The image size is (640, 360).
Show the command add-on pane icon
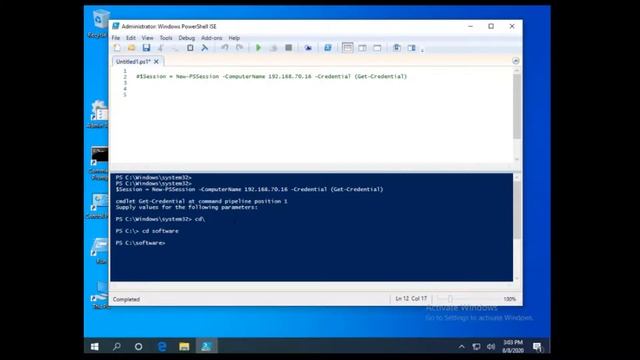click(411, 48)
